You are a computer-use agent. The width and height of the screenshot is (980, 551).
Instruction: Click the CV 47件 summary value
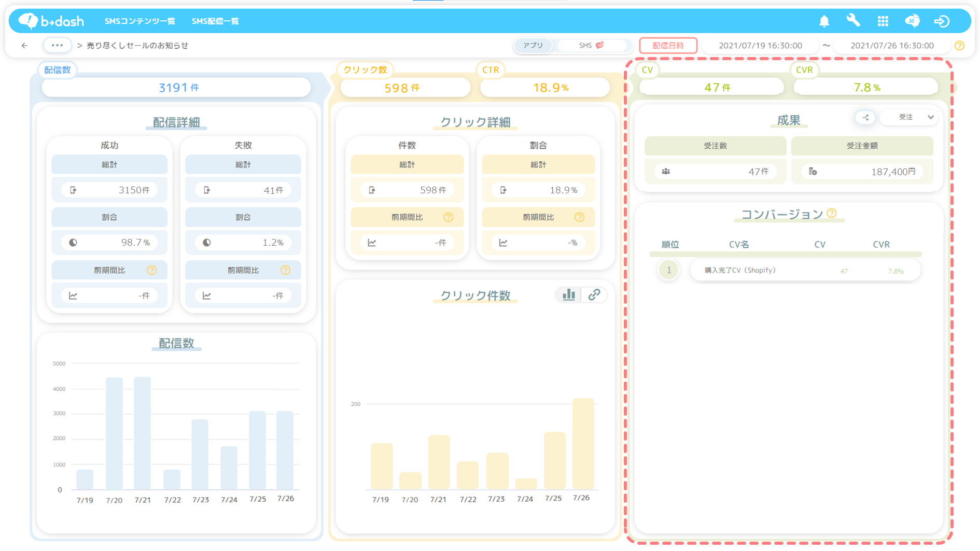[x=711, y=88]
